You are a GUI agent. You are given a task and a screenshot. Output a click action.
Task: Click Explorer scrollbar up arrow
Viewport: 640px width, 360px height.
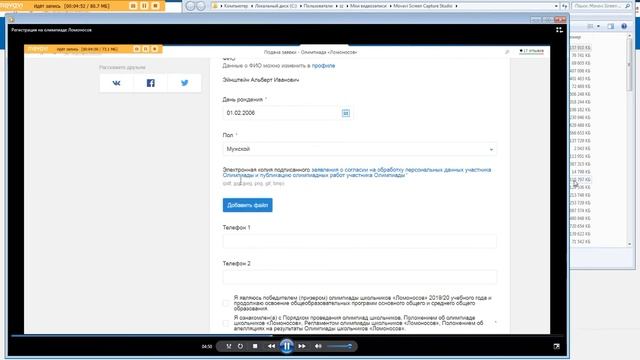point(629,36)
